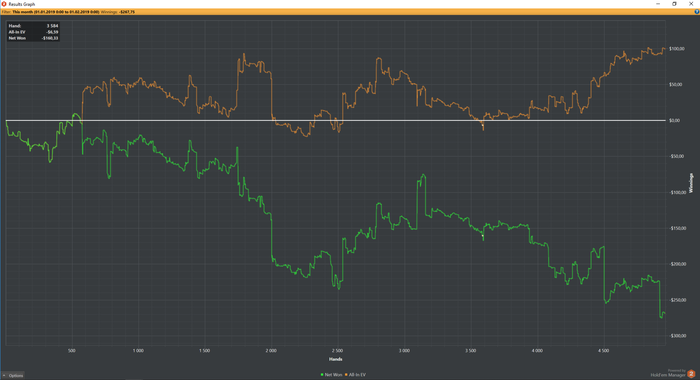Click the $0,00 axis label
The image size is (700, 380).
[675, 121]
